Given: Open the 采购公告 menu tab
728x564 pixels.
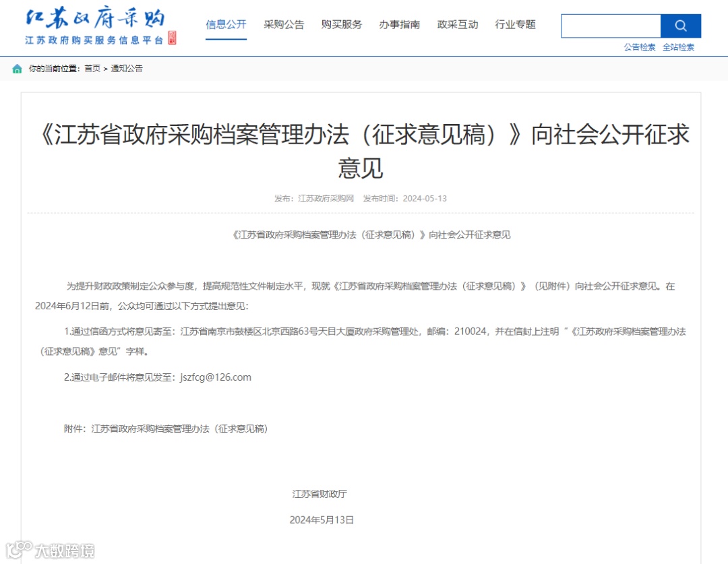Looking at the screenshot, I should pos(284,25).
